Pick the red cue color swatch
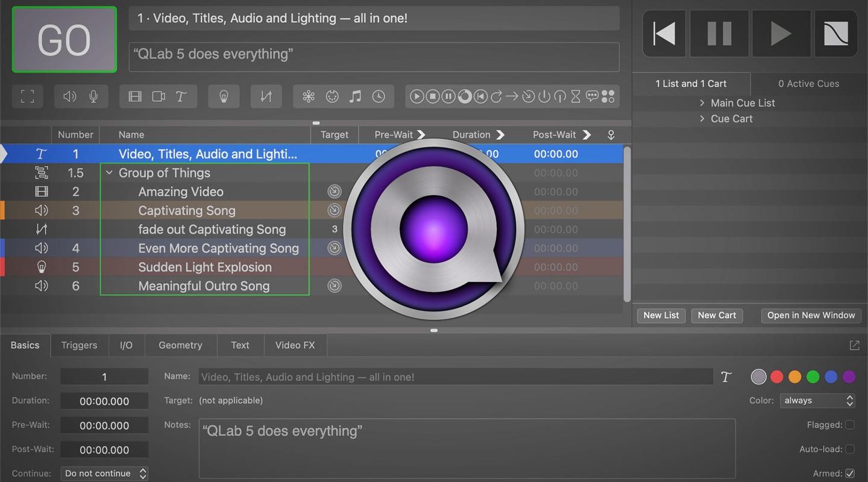Image resolution: width=868 pixels, height=482 pixels. tap(777, 377)
